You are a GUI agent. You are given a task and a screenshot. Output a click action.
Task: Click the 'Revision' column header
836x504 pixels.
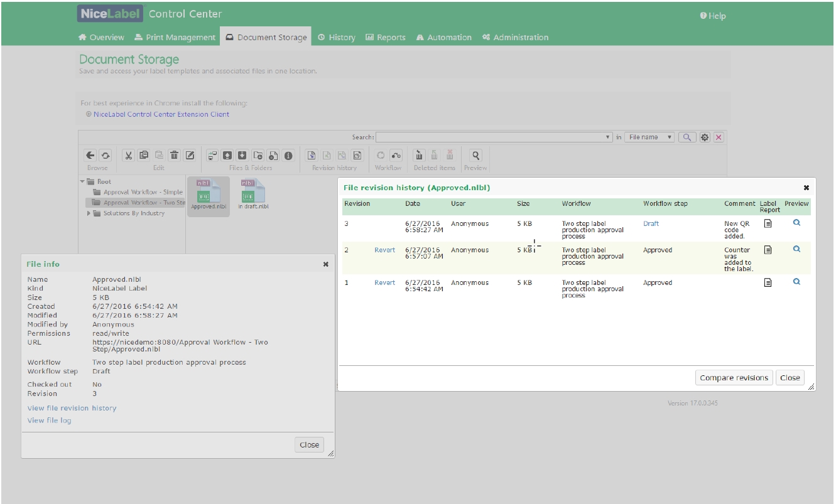coord(357,204)
